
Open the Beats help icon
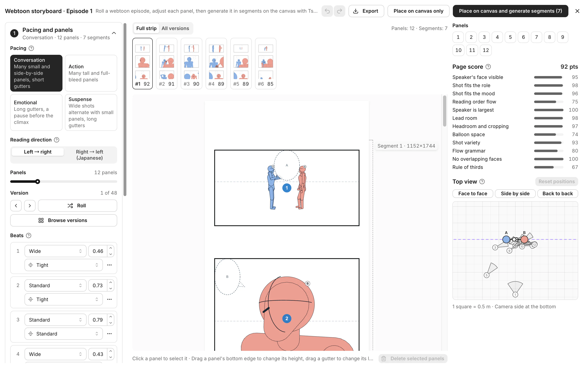[28, 235]
